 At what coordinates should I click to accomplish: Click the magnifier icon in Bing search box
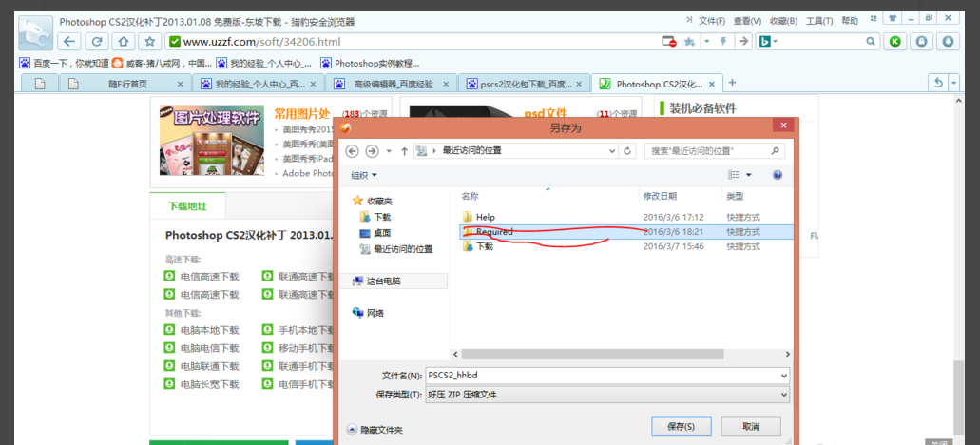tap(871, 42)
